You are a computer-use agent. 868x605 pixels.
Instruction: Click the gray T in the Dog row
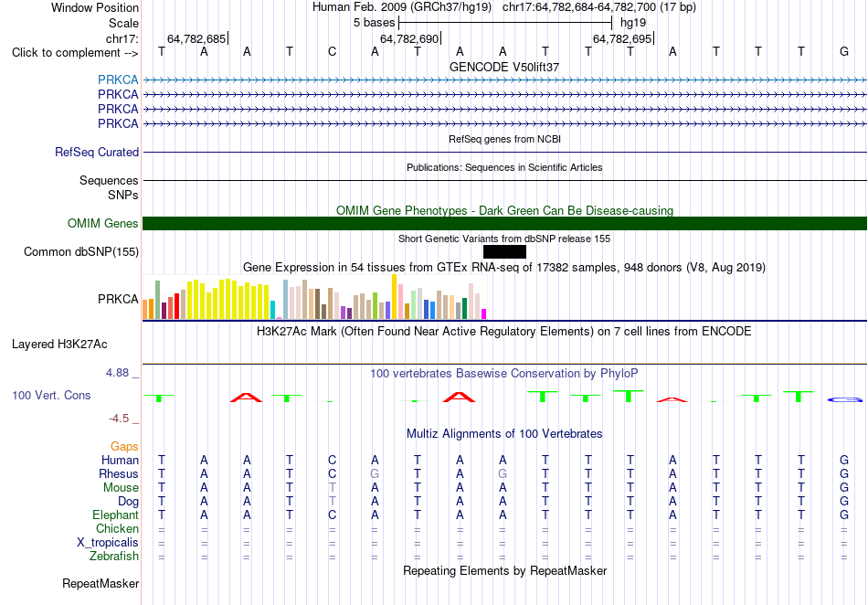[x=333, y=501]
